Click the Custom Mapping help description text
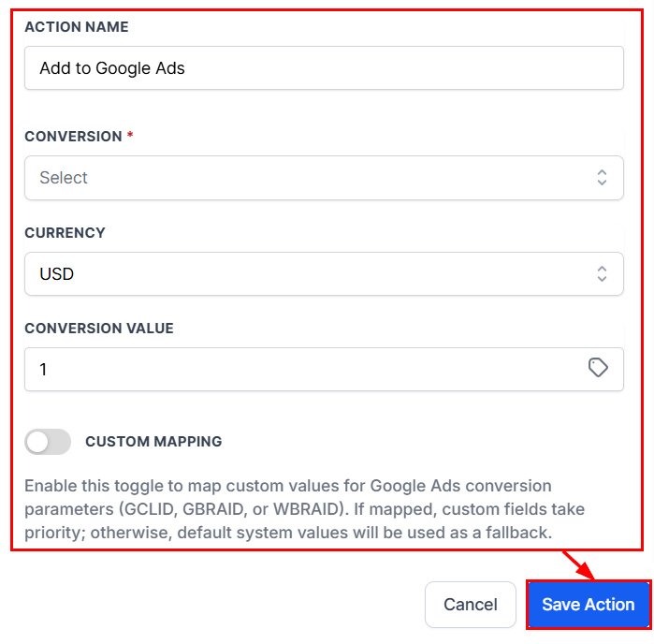The image size is (654, 644). click(304, 509)
